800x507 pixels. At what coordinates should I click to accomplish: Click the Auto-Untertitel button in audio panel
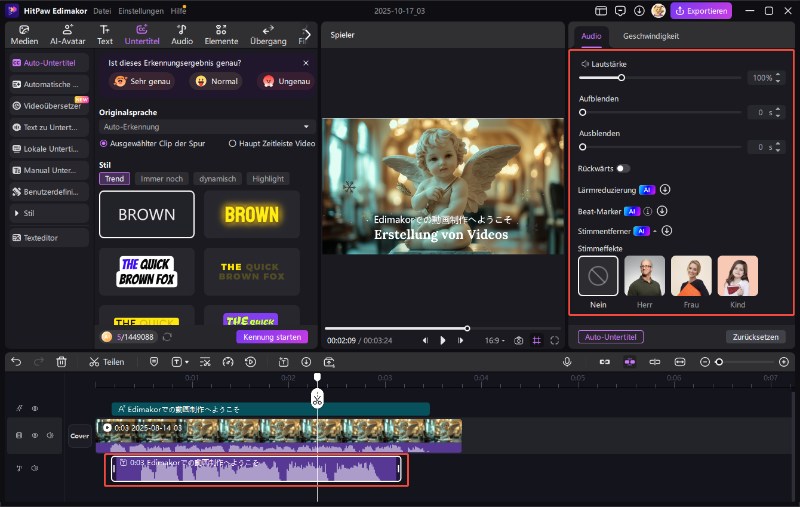point(610,337)
